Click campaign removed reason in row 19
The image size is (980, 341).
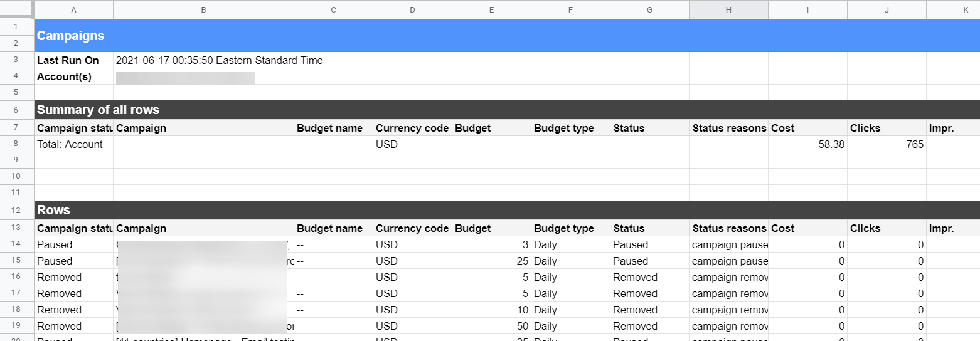[x=728, y=326]
